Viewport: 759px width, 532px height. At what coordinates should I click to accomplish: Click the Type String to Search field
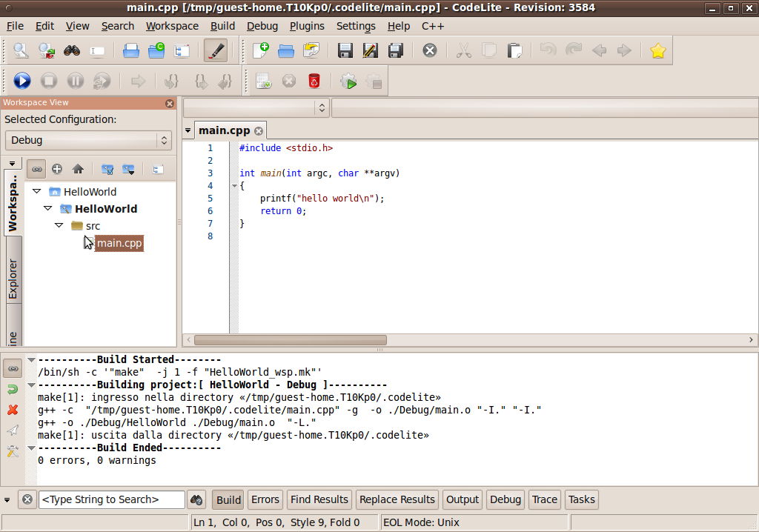111,499
